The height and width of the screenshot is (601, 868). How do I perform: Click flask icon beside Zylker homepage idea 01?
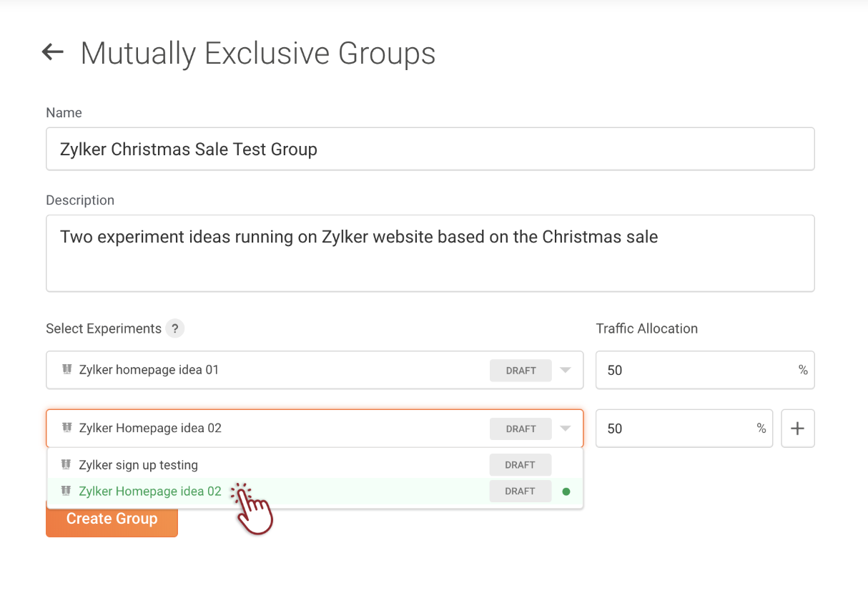coord(67,370)
